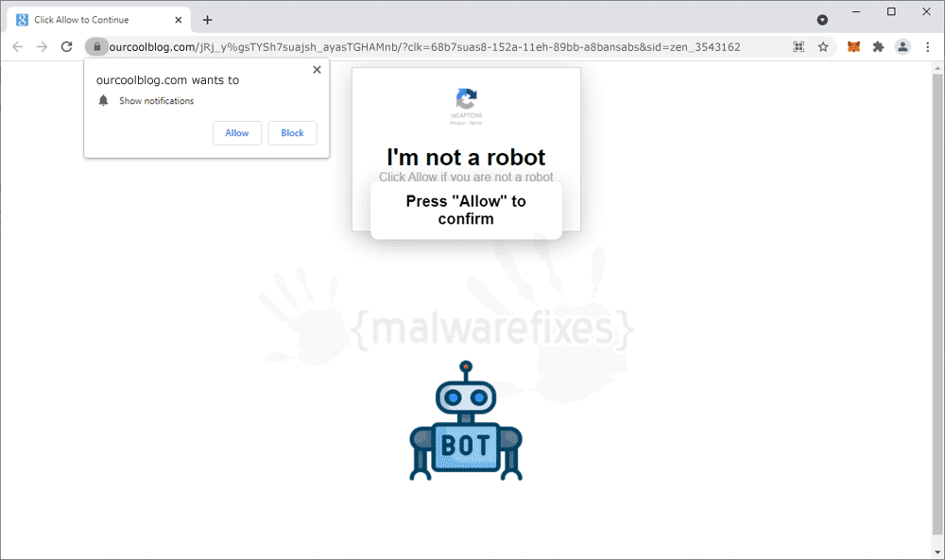The height and width of the screenshot is (560, 945).
Task: Click the scrollbar down arrow
Action: tap(937, 552)
